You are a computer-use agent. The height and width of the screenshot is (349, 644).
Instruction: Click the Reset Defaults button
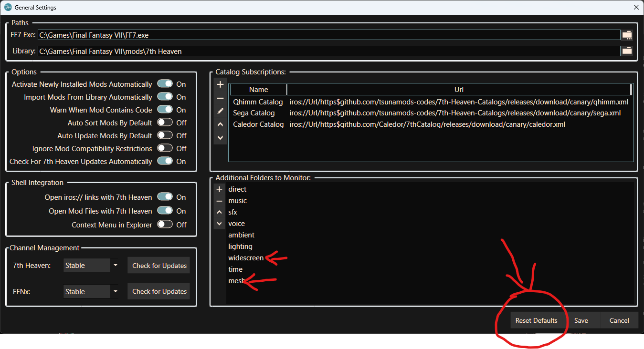tap(536, 320)
